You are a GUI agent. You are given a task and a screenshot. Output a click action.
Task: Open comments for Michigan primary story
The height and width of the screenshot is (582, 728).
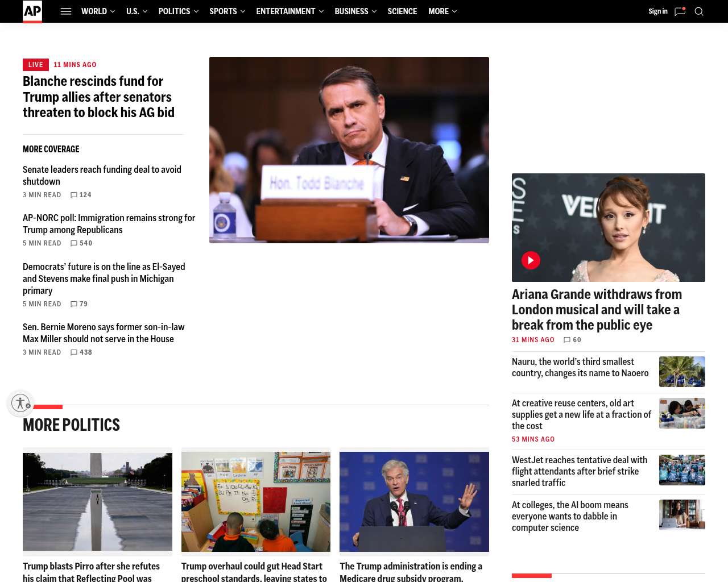(x=79, y=304)
